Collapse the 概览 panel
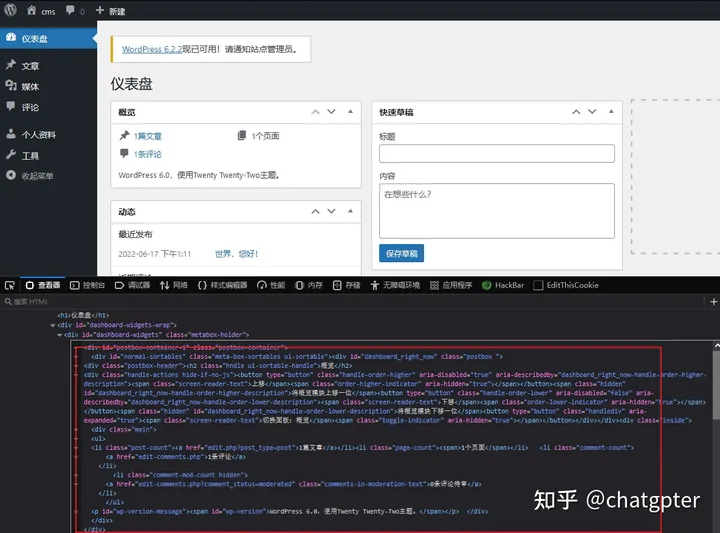Viewport: 720px width, 533px height. coord(350,112)
